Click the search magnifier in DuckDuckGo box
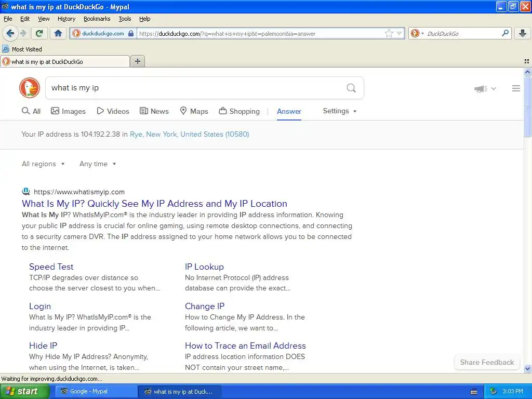Viewport: 532px width, 399px height. pyautogui.click(x=351, y=88)
